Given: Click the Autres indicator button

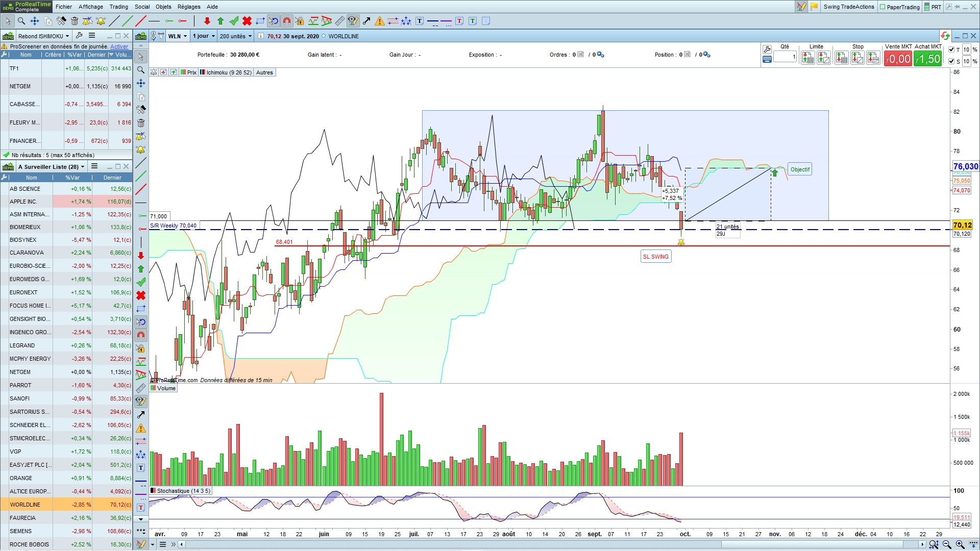Looking at the screenshot, I should [264, 72].
